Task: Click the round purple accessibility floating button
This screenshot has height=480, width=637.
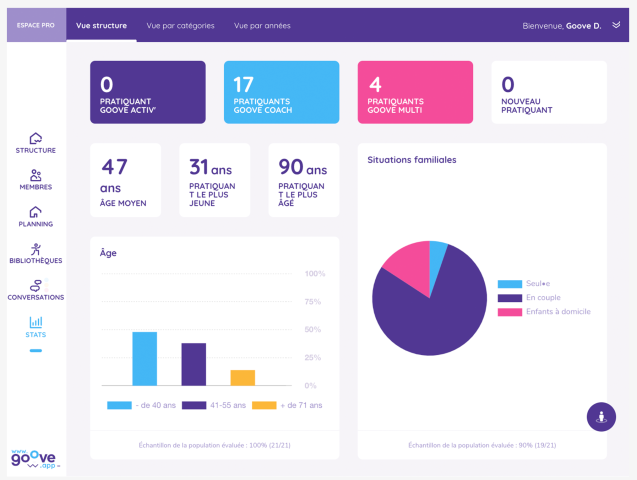Action: click(x=601, y=417)
